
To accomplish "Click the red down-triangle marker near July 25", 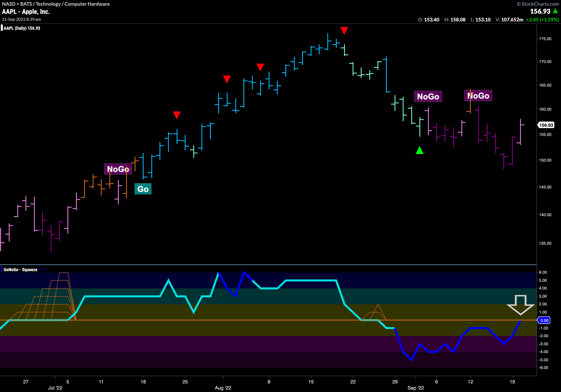I will pos(177,115).
